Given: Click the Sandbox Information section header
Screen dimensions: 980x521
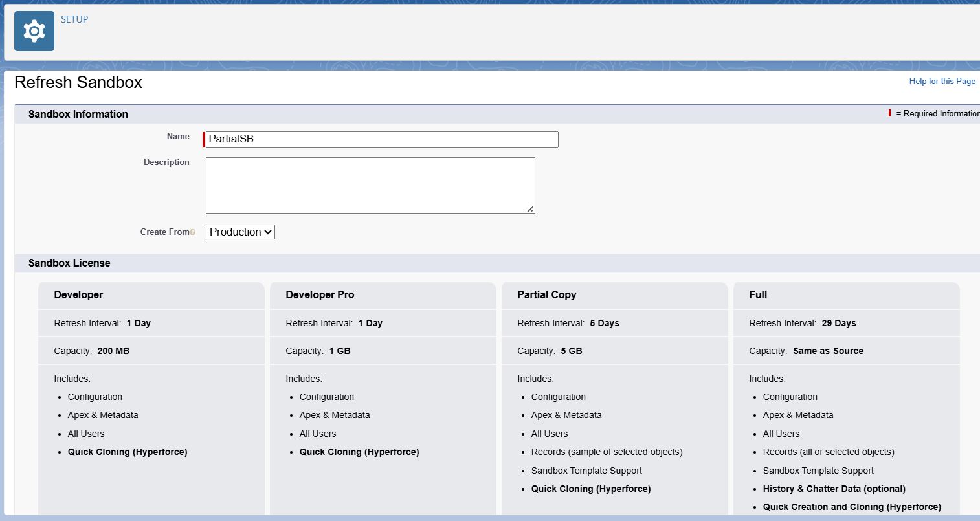Looking at the screenshot, I should point(78,114).
